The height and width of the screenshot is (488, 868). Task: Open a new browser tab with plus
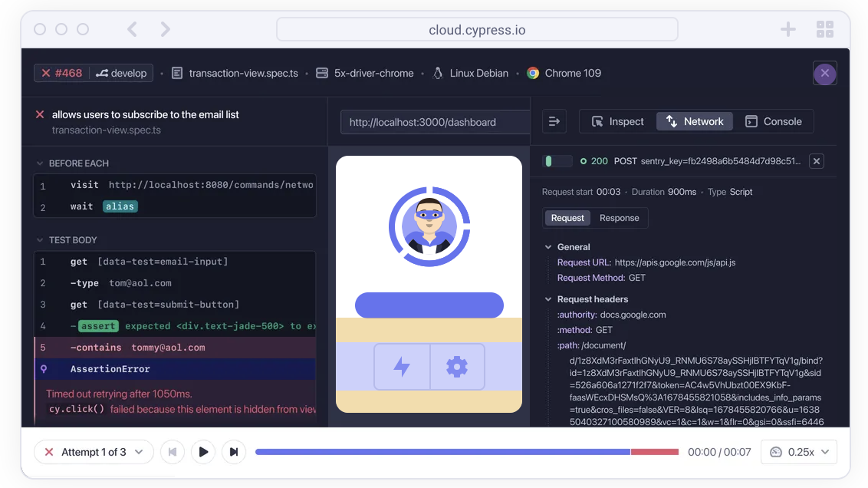point(788,29)
